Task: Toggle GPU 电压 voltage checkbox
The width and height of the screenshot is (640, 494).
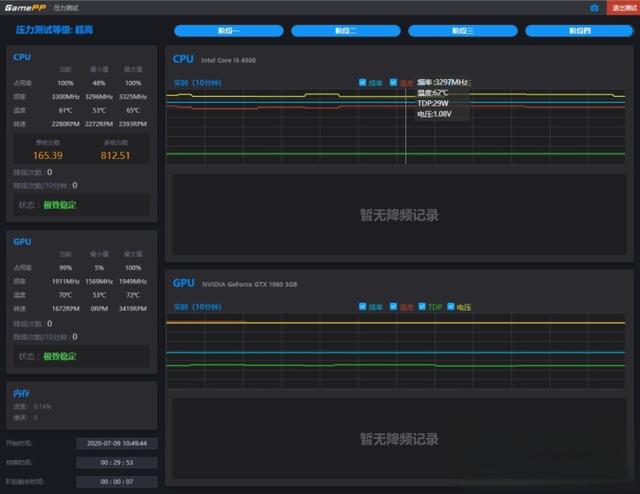Action: pyautogui.click(x=452, y=306)
